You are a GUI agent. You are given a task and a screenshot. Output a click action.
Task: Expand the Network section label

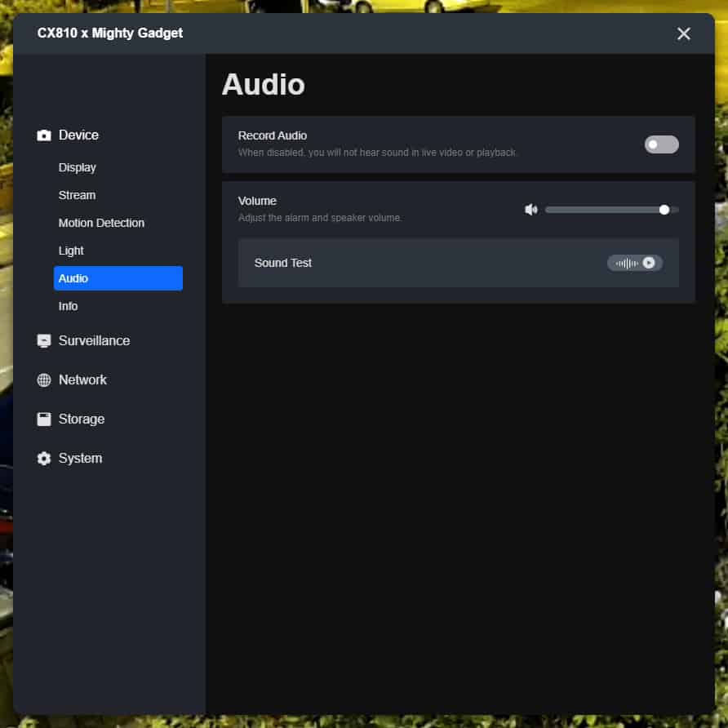pyautogui.click(x=82, y=380)
